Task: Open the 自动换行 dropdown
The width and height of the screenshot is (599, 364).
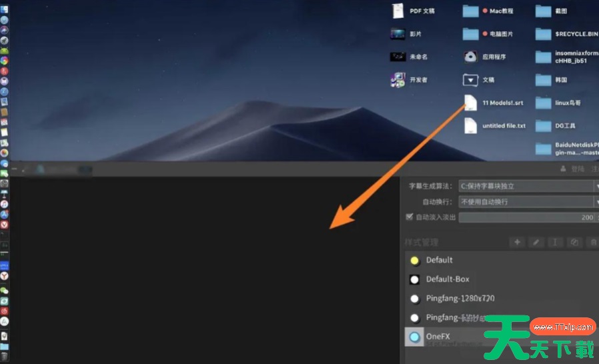Action: [x=529, y=202]
